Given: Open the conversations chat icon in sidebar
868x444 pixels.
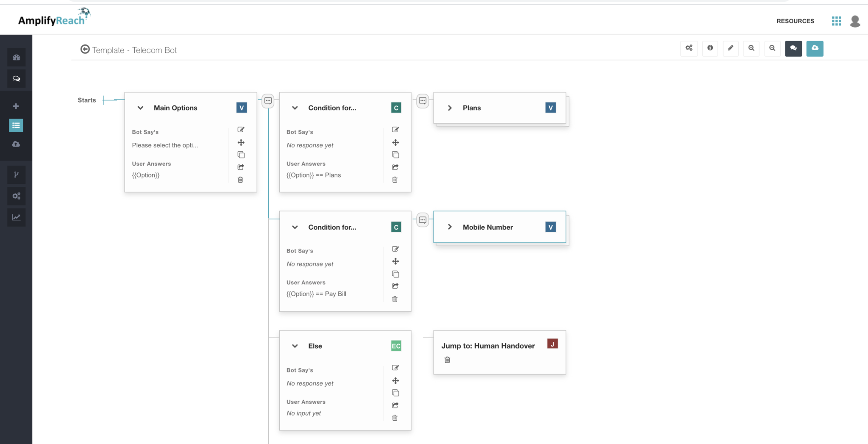Looking at the screenshot, I should (x=17, y=79).
